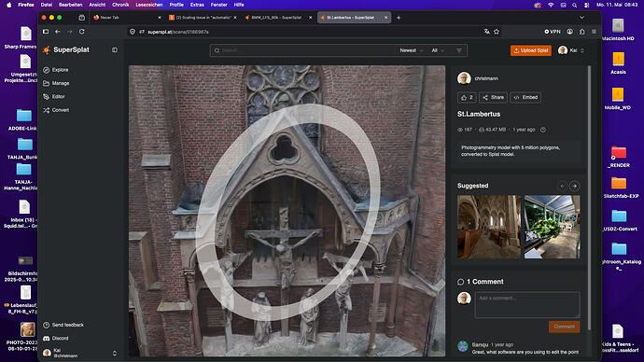The image size is (644, 362).
Task: Click the Firefox sidebar toggle icon
Action: point(46,32)
